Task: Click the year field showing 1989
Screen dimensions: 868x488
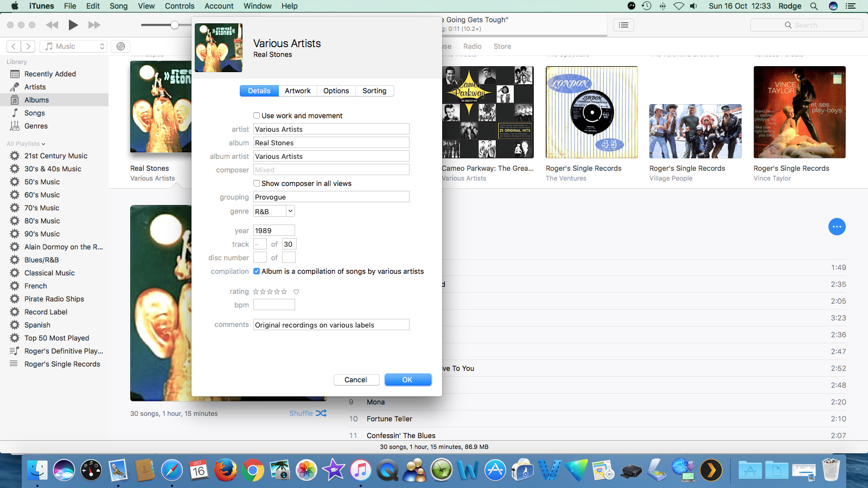Action: point(274,230)
